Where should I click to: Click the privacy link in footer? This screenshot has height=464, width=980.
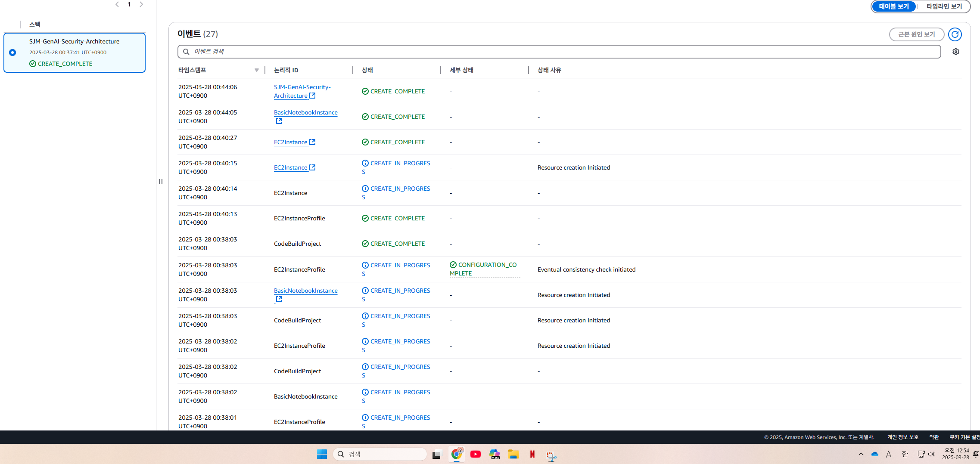[x=902, y=437]
